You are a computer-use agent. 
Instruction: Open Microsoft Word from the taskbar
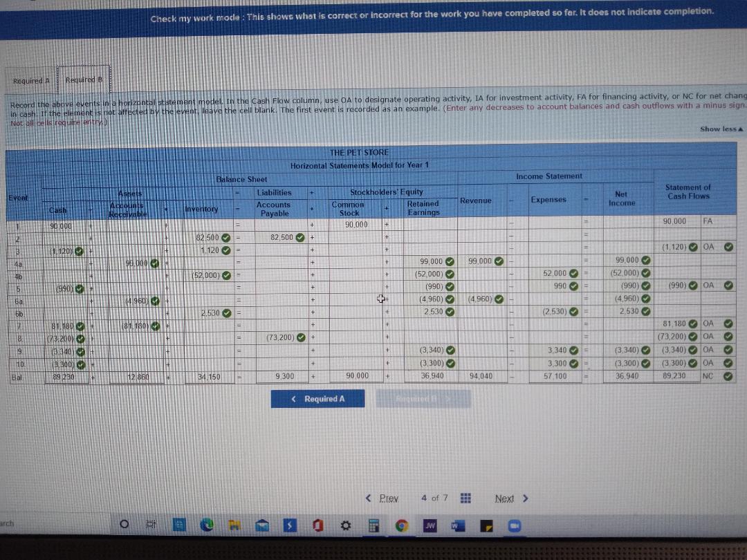click(458, 525)
